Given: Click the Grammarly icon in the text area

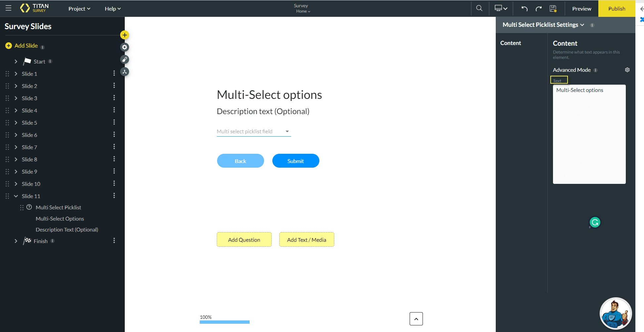Looking at the screenshot, I should tap(595, 222).
